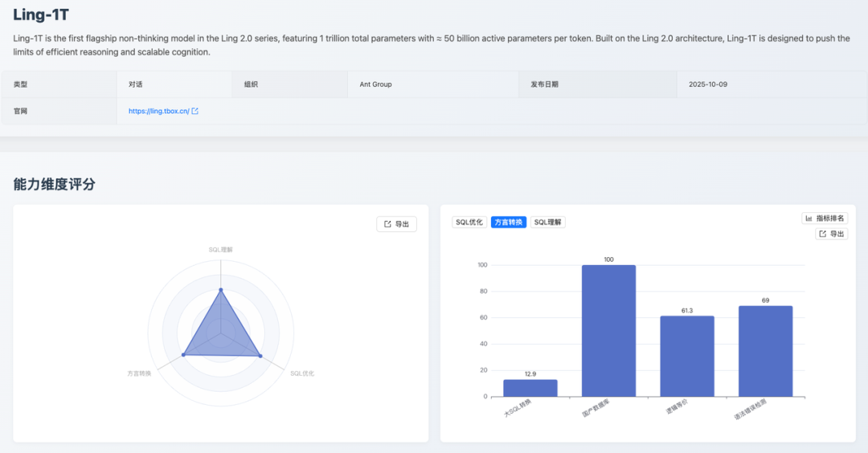Pick the SQL优化 vertex point on radar
Viewport: 868px width, 453px height.
click(x=260, y=355)
